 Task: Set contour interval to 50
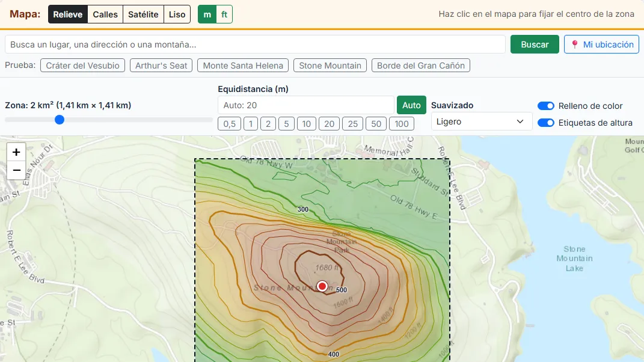click(376, 124)
